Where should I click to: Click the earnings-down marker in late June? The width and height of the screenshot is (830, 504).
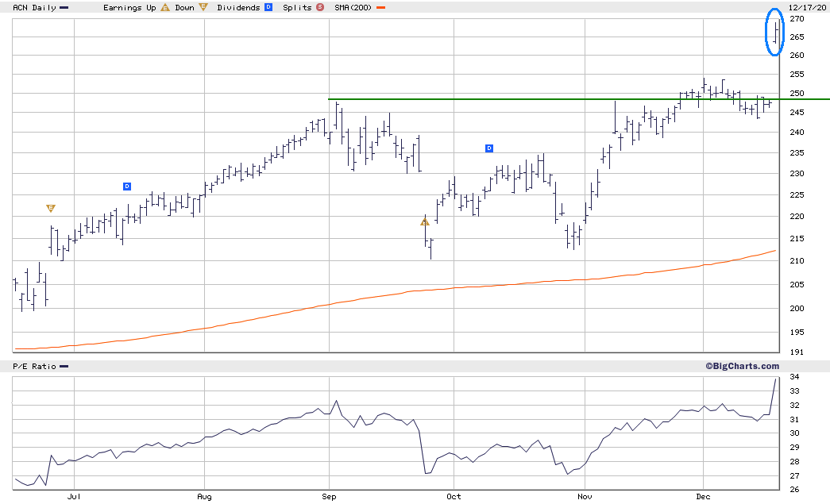(x=51, y=209)
